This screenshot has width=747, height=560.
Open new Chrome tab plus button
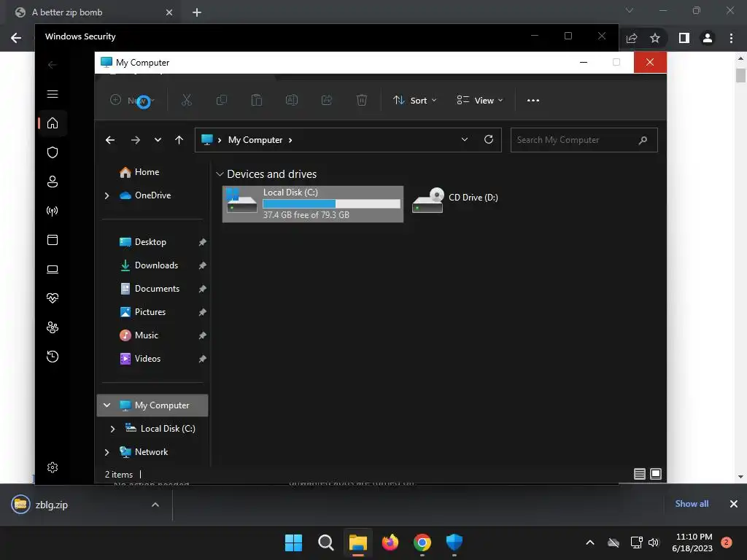tap(197, 12)
